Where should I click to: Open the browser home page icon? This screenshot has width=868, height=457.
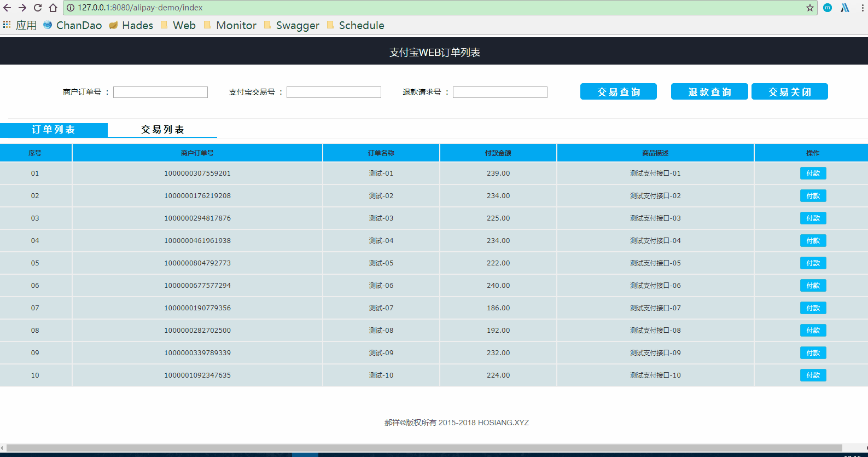point(53,8)
